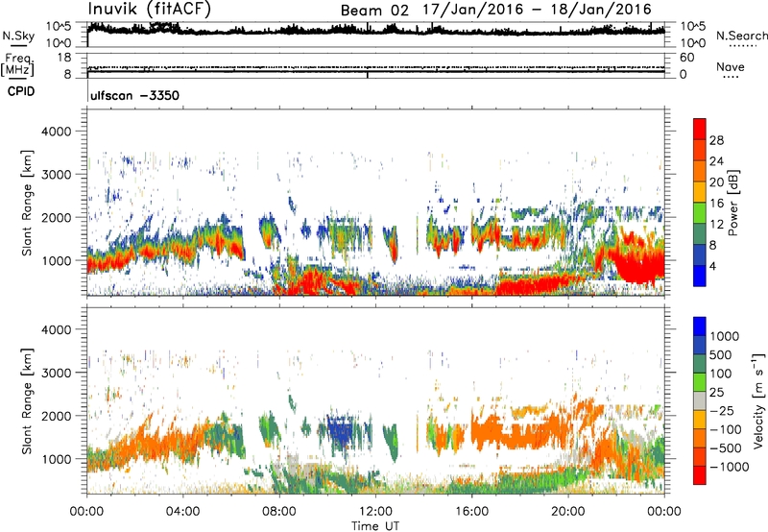Click the blue velocity patch near 10:30 UT
The height and width of the screenshot is (532, 768).
point(339,430)
